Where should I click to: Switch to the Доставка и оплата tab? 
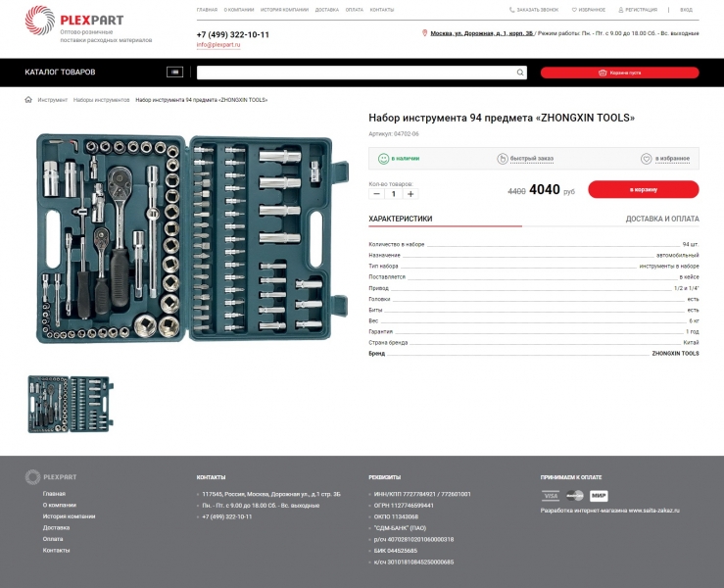pos(662,219)
